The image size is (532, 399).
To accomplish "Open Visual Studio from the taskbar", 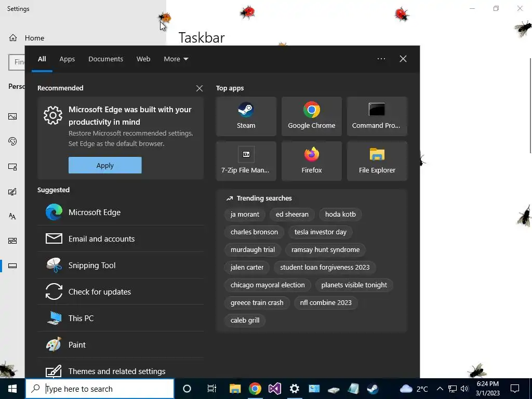I will [274, 389].
